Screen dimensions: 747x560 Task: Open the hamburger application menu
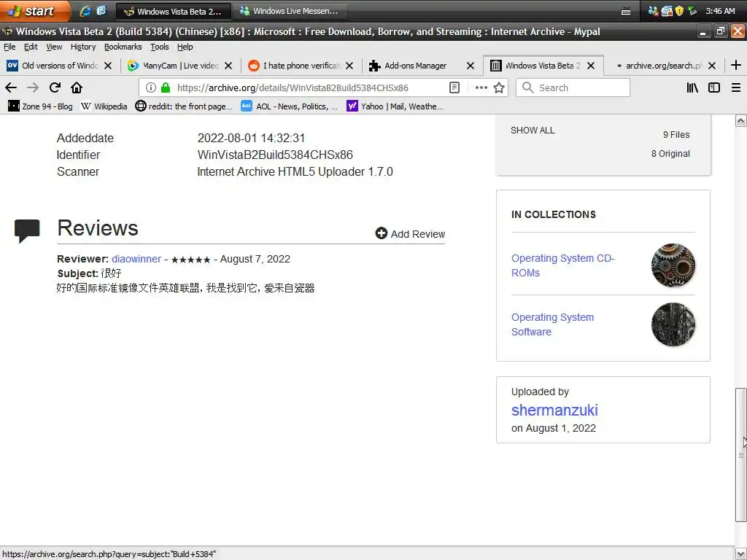[x=735, y=87]
